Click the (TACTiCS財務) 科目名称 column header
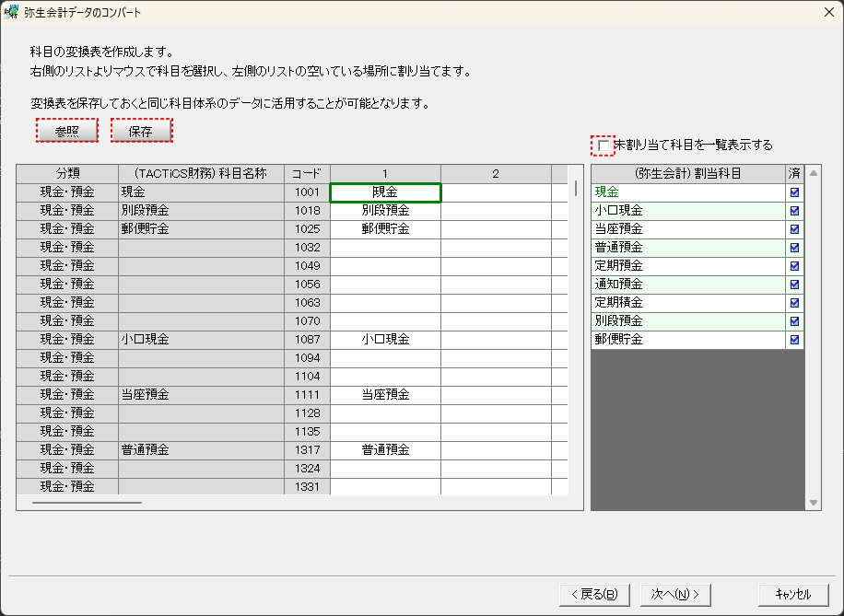This screenshot has width=844, height=616. coord(201,174)
